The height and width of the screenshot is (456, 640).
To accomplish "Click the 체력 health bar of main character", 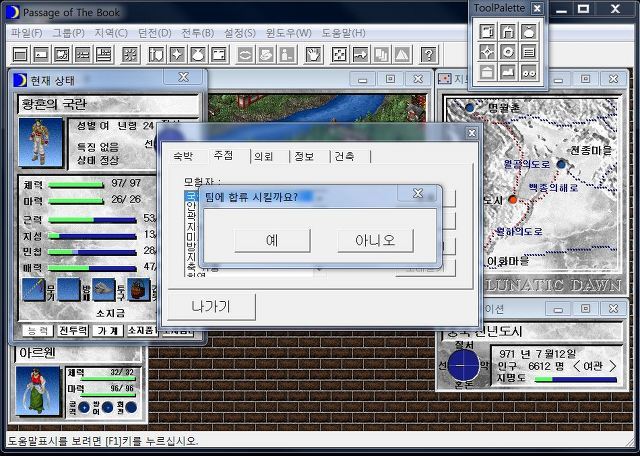I will [x=76, y=185].
